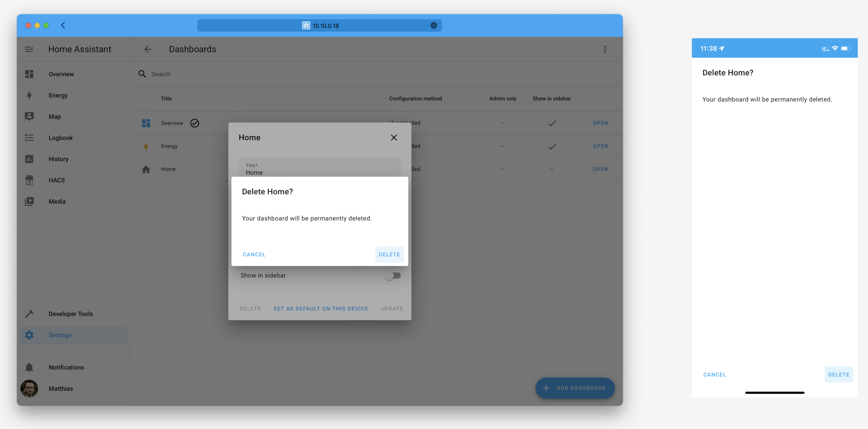The height and width of the screenshot is (429, 868).
Task: Click the address bar more options icon
Action: 434,26
